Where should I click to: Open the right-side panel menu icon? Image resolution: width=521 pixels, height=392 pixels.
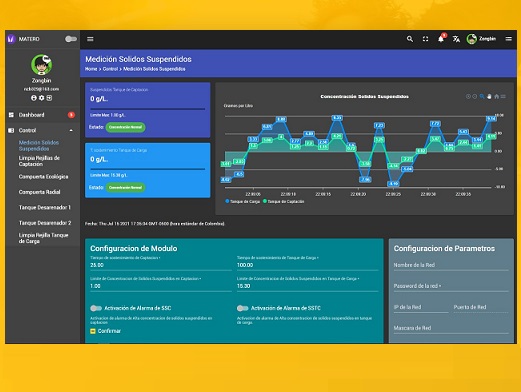coord(508,39)
